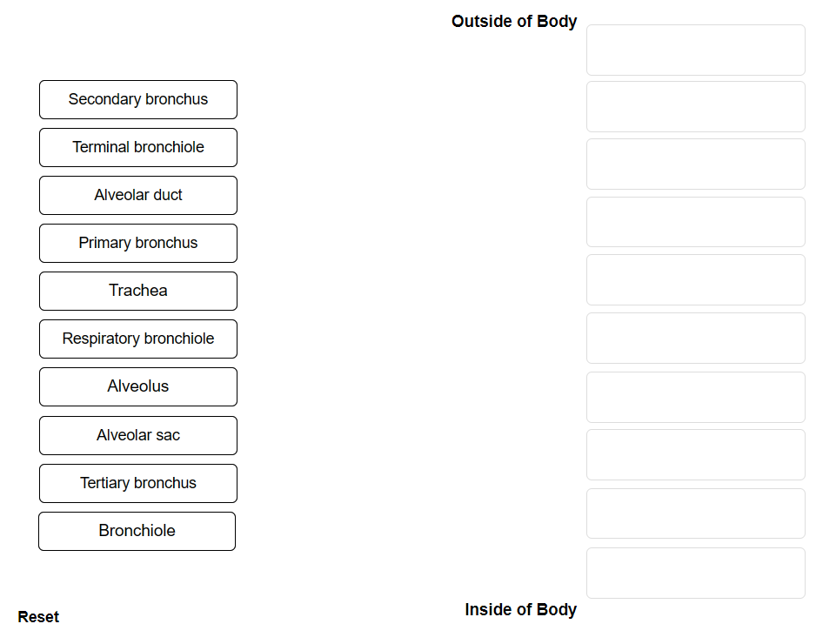Click the middle answer slot in sequence
Viewport: 816px width, 644px height.
pos(695,279)
